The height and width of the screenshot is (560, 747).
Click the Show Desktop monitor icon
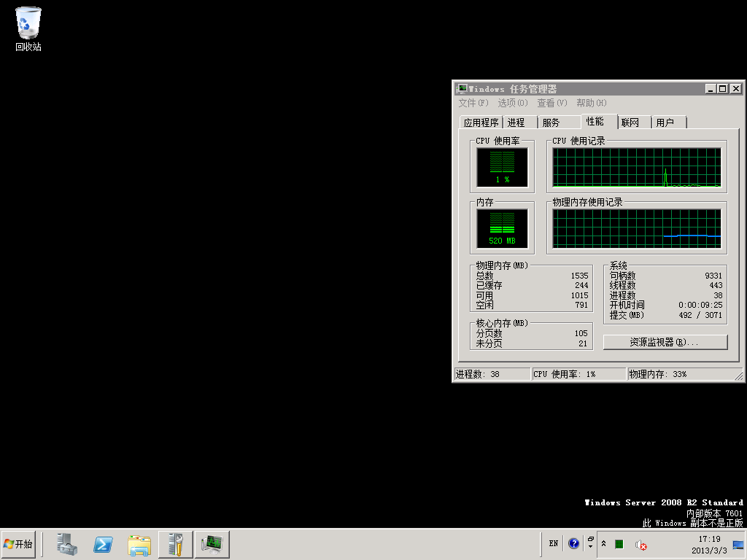click(738, 545)
